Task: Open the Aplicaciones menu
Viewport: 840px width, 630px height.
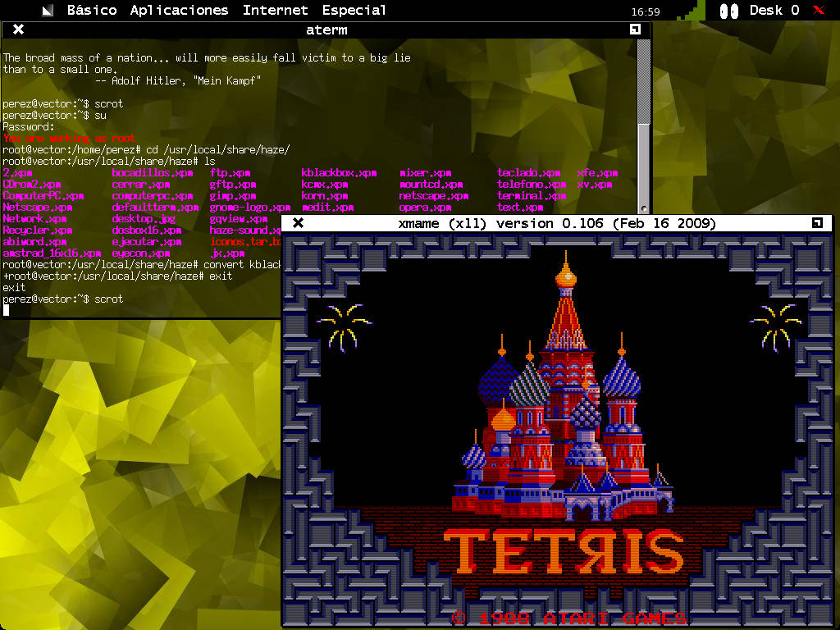Action: (179, 10)
